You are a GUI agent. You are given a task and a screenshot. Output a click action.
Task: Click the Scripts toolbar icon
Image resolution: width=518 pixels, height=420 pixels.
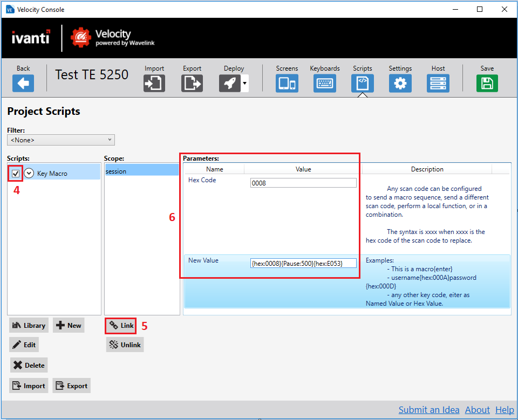click(362, 82)
